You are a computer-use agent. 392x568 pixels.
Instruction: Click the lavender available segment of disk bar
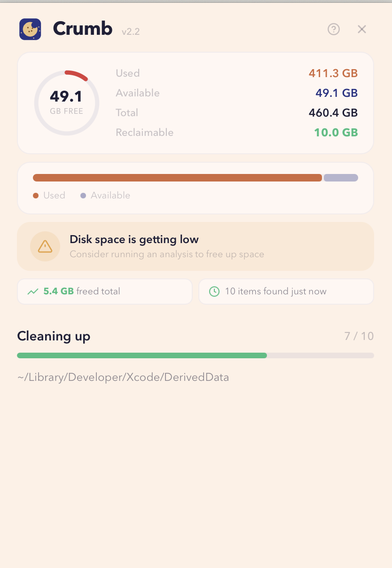pyautogui.click(x=341, y=178)
